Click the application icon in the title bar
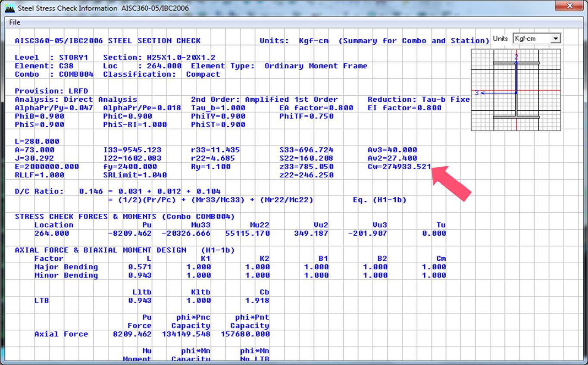 [x=10, y=8]
